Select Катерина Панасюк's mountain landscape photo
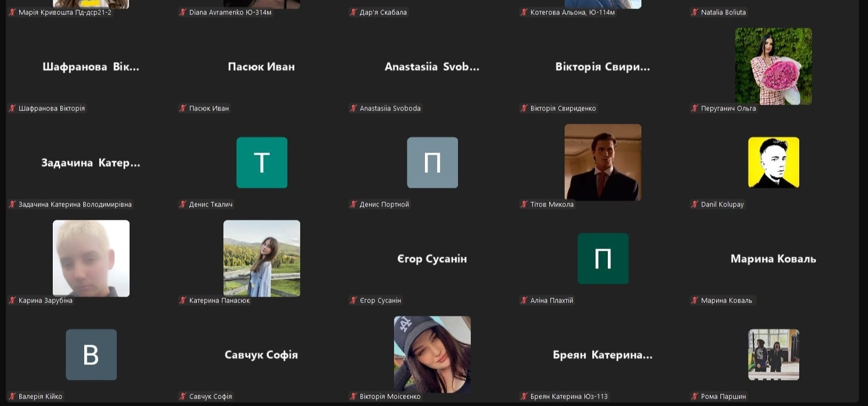 (261, 258)
